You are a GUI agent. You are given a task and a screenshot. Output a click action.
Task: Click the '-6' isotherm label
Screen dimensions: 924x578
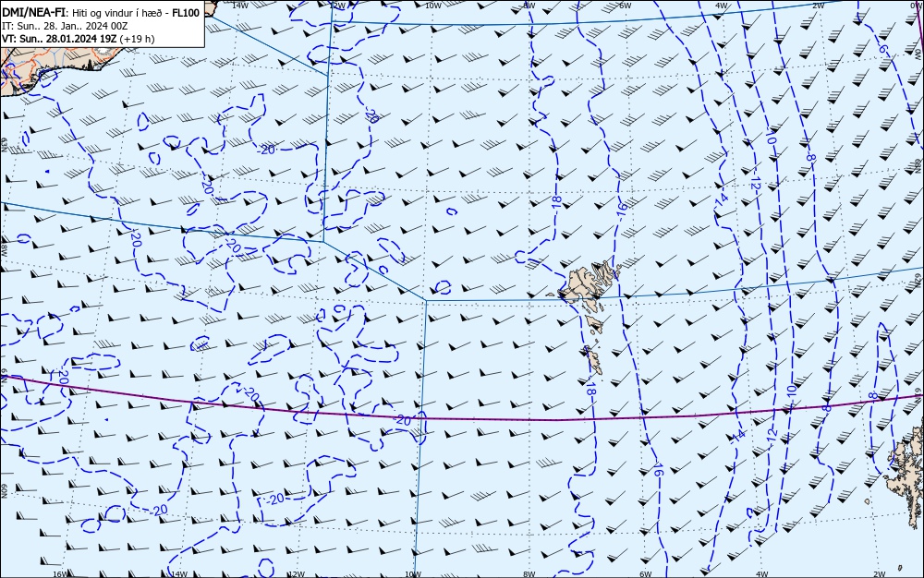[882, 49]
